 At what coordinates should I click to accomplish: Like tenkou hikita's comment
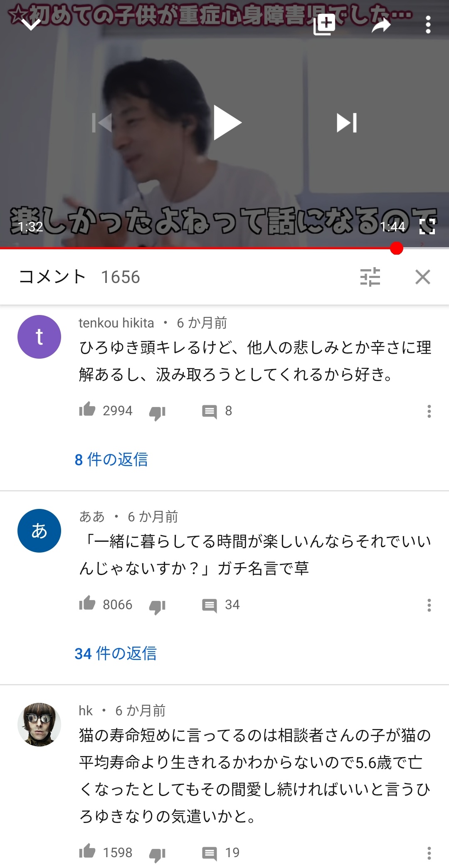pyautogui.click(x=87, y=410)
